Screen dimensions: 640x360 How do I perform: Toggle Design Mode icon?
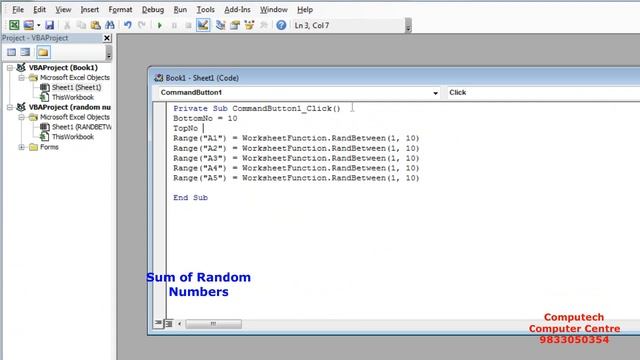click(x=203, y=25)
